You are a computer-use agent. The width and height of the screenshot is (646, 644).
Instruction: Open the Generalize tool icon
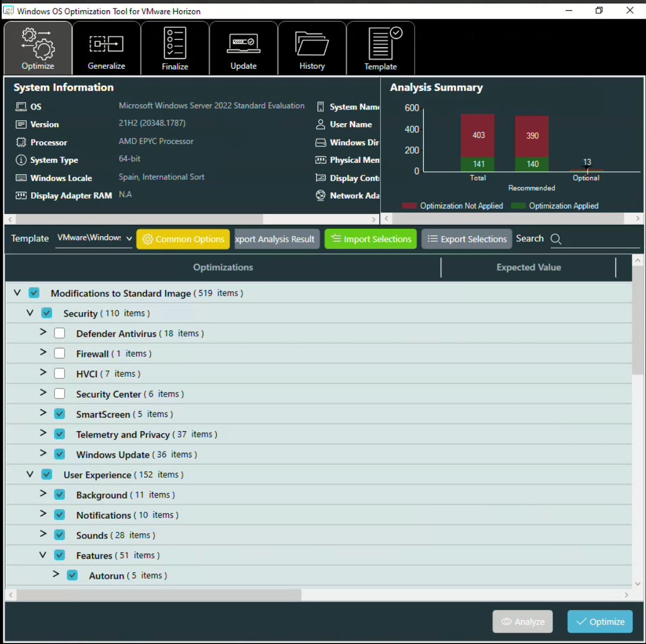click(106, 44)
